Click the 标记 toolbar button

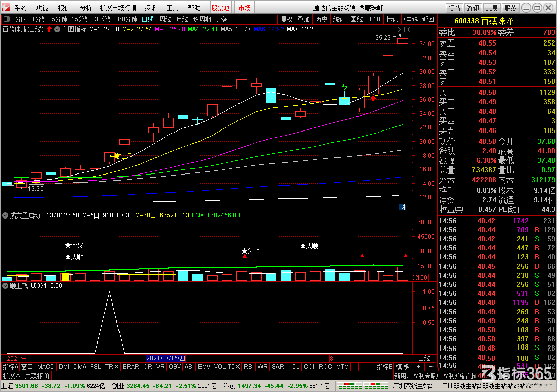click(392, 19)
